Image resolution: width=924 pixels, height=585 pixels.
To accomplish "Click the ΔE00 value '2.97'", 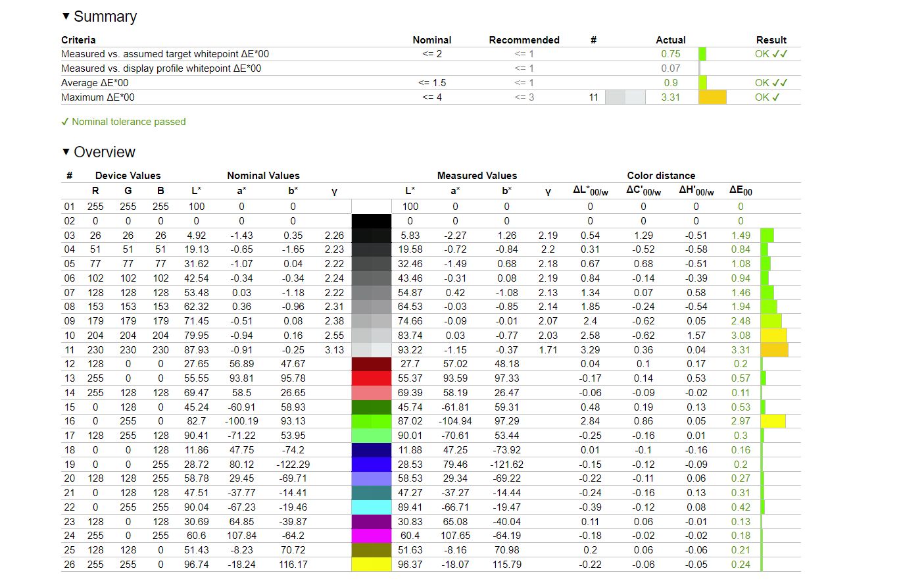I will tap(741, 421).
